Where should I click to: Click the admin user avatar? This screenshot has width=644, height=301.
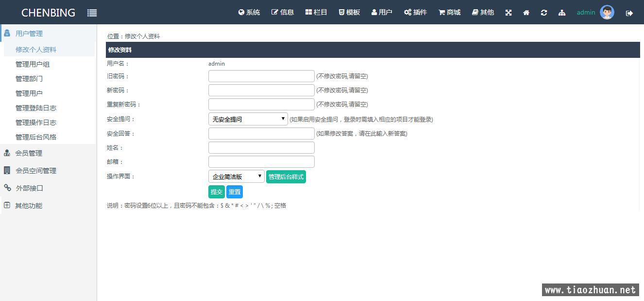pos(607,12)
